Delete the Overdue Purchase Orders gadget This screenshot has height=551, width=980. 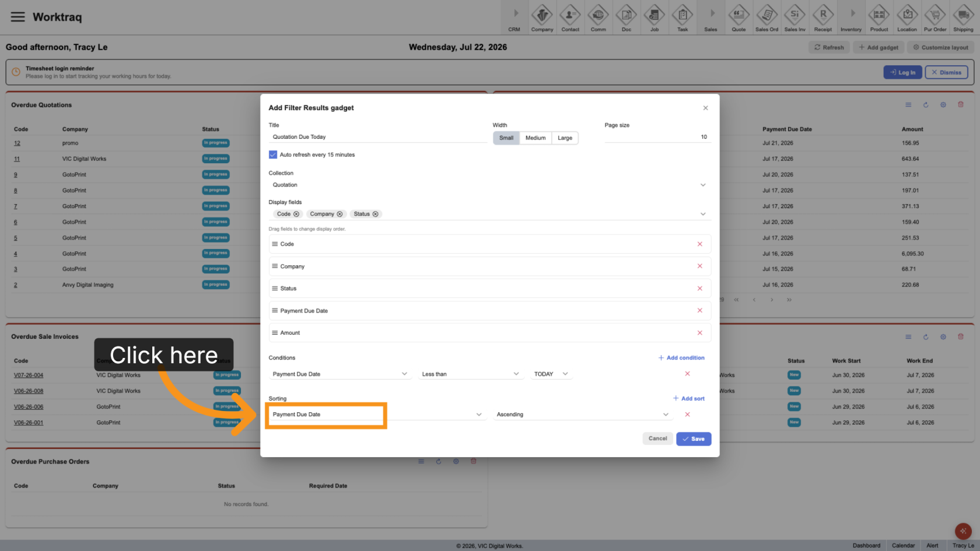tap(473, 461)
